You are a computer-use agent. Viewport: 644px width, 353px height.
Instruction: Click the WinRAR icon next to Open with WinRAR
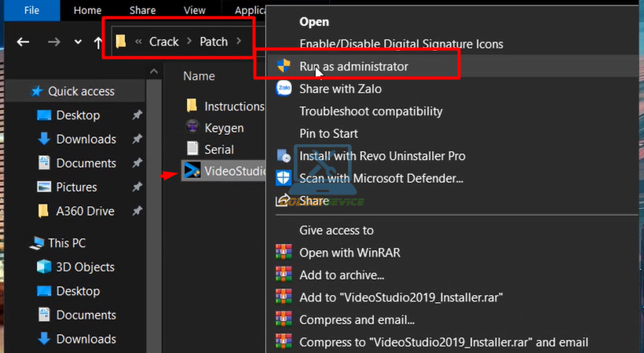pos(284,253)
